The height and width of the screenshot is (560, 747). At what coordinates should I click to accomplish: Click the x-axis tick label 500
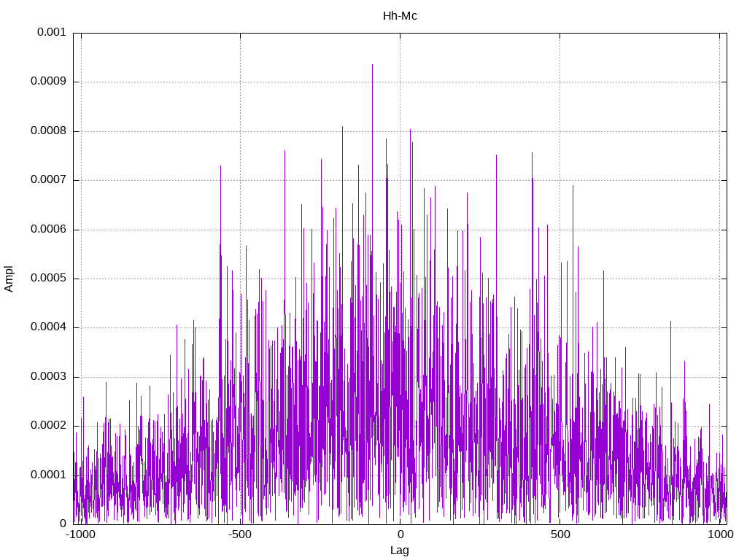(x=560, y=534)
